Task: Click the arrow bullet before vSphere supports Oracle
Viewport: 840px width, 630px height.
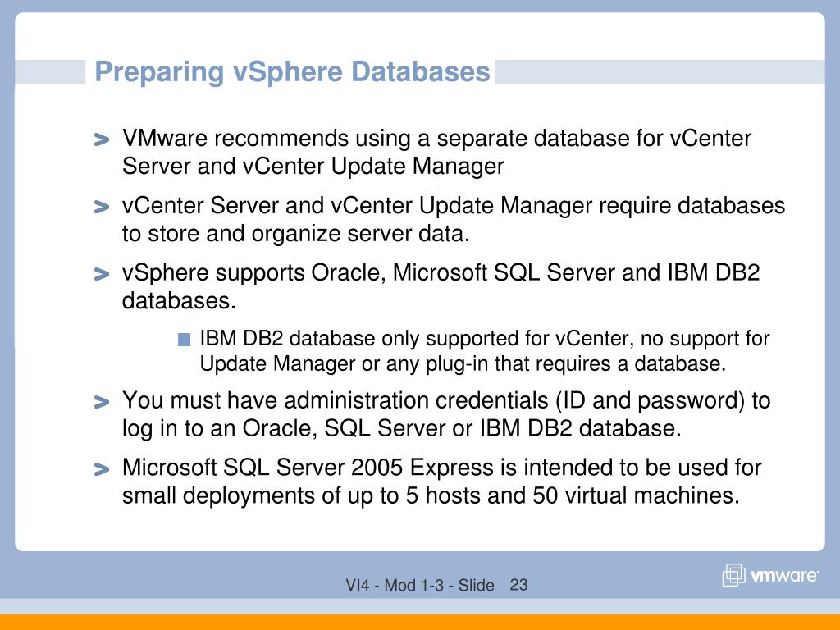Action: 101,274
